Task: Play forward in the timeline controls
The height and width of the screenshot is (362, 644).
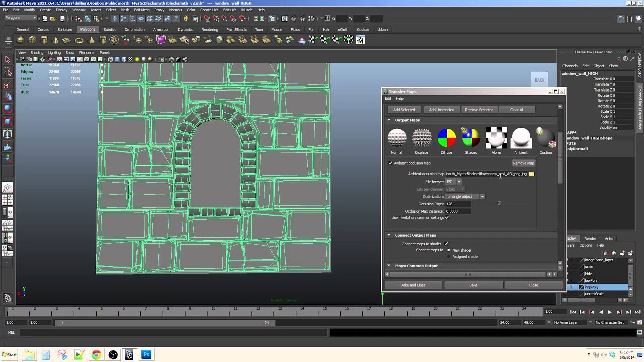Action: point(610,312)
